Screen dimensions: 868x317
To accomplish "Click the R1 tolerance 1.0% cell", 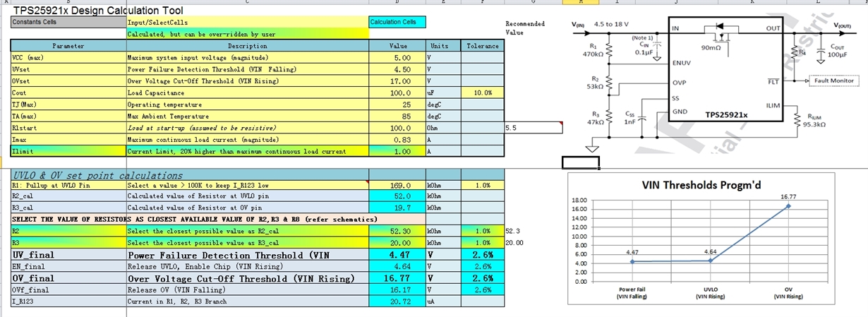I will (x=483, y=186).
